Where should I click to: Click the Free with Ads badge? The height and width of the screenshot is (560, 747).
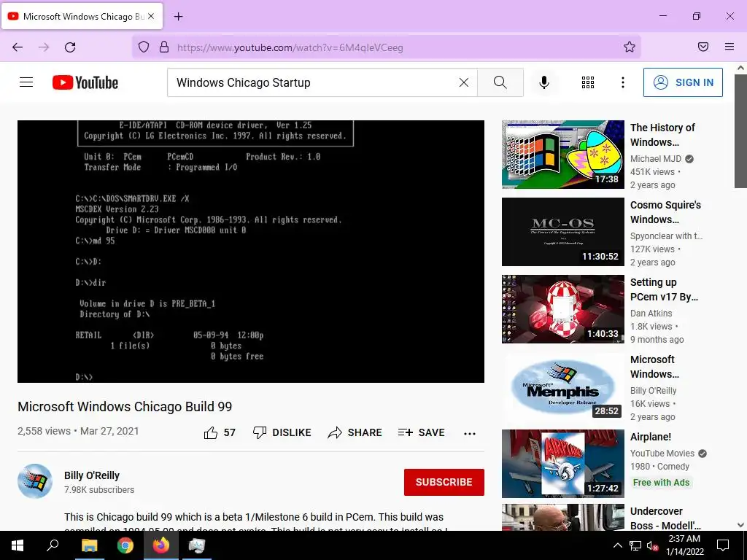[x=661, y=483]
